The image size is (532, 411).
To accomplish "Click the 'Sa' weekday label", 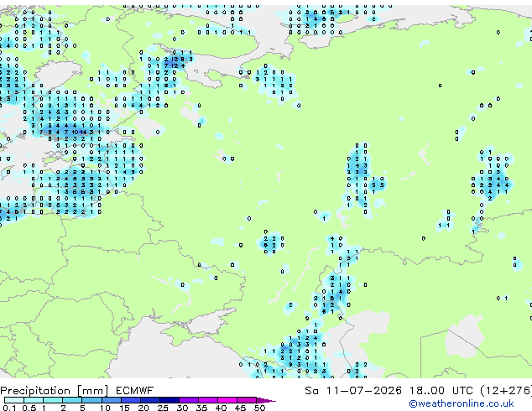I will 311,391.
